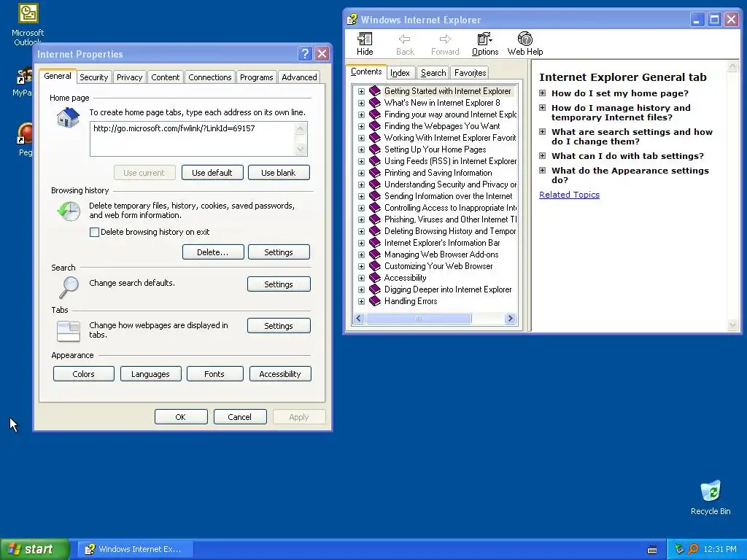Select Working With Internet Explorer Favorites topic

click(x=449, y=138)
